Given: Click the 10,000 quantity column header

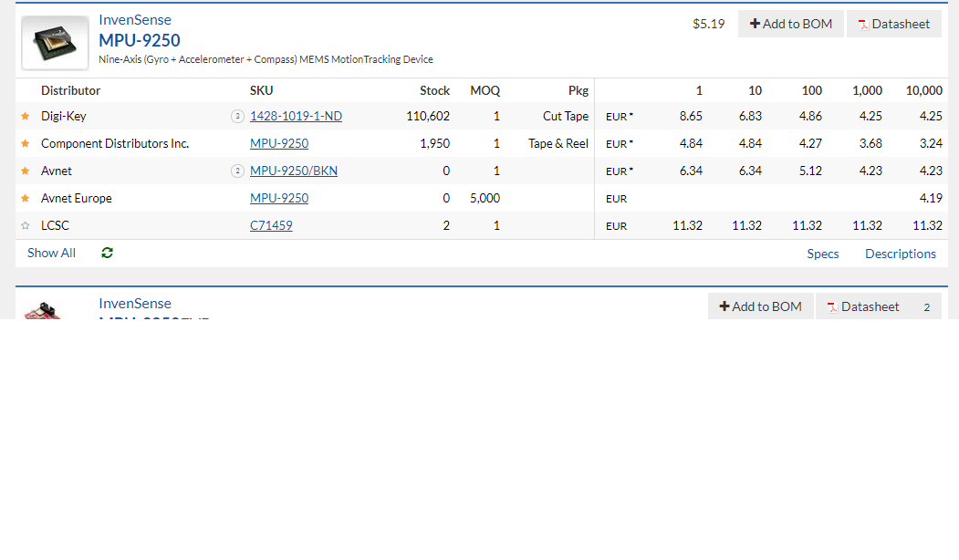Looking at the screenshot, I should click(923, 90).
